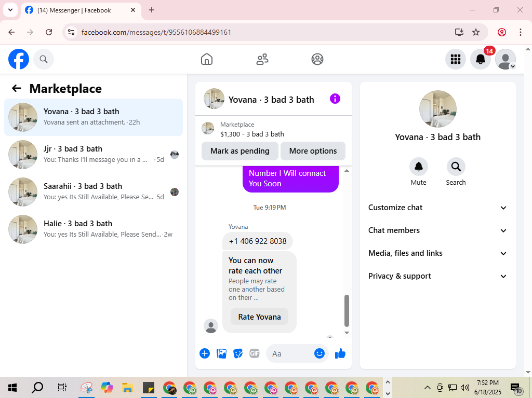Go to Home feed icon
532x398 pixels.
[x=207, y=59]
